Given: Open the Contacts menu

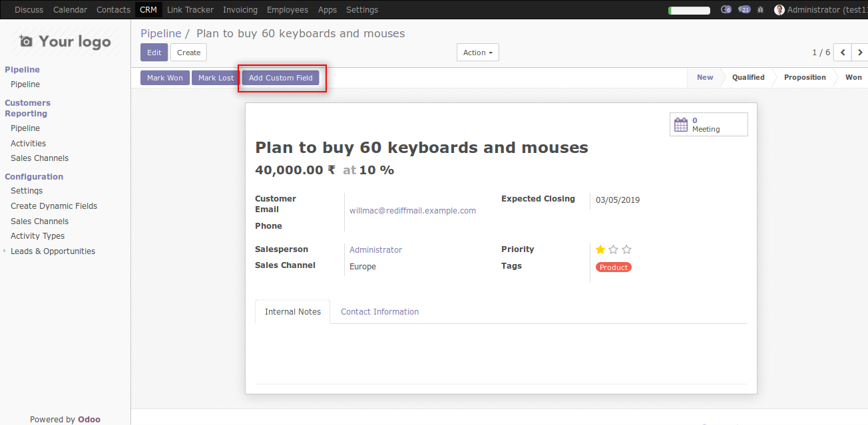Looking at the screenshot, I should (x=113, y=10).
